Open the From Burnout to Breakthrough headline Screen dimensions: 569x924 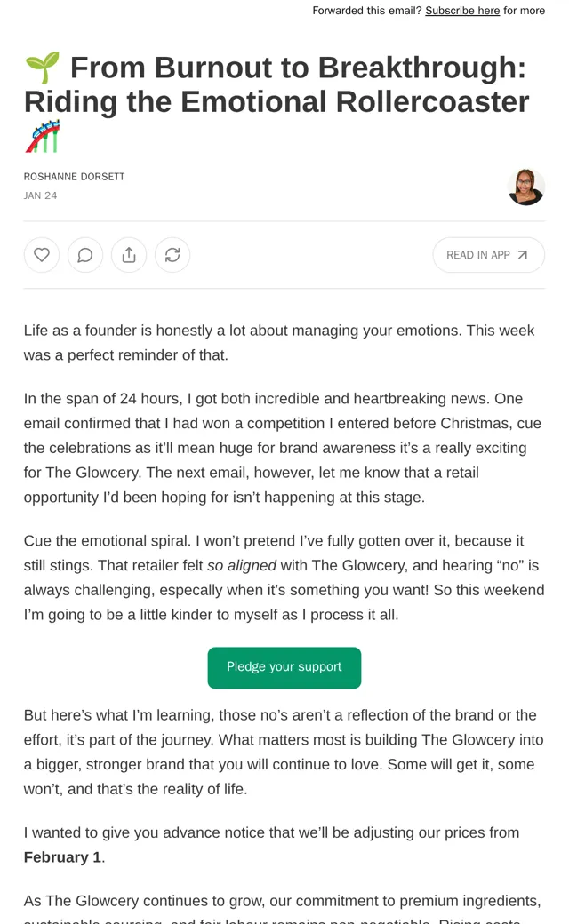(x=276, y=84)
